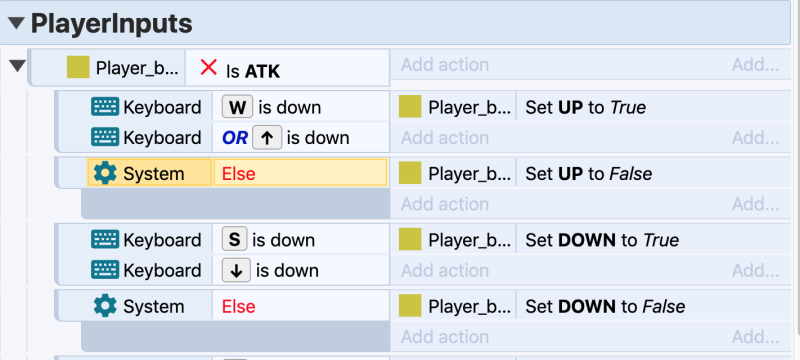Click Add action in the Is ATK row
This screenshot has height=360, width=800.
click(x=444, y=65)
